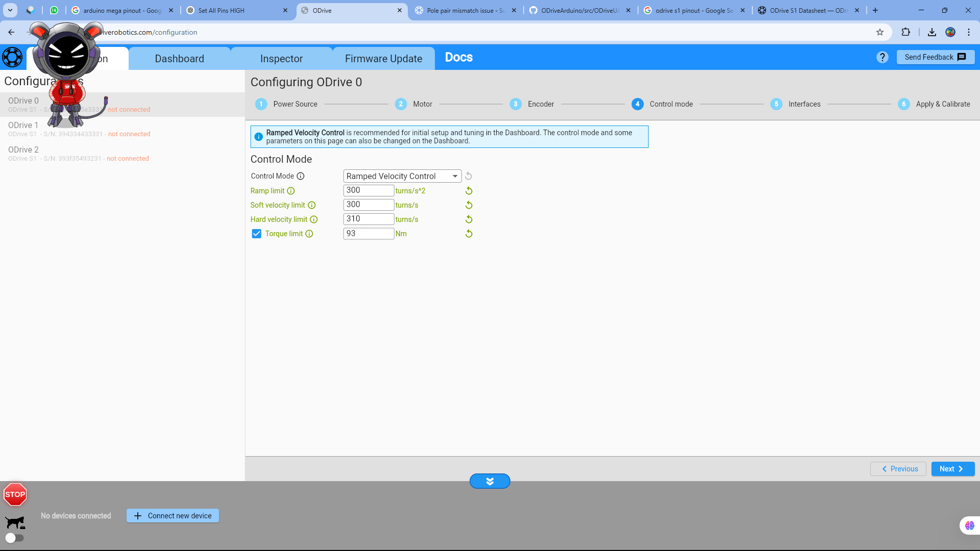Select ODrive 0 in device list
This screenshot has height=551, width=980.
122,105
